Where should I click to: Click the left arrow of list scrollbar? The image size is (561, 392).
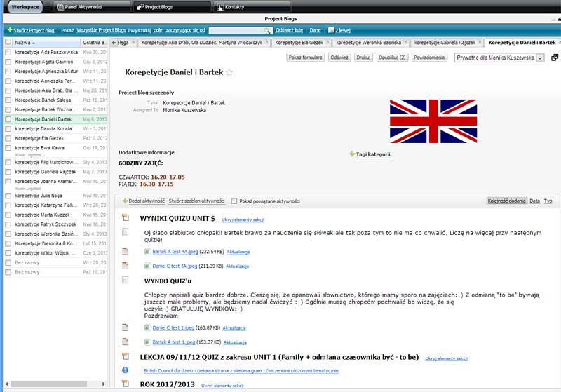pos(7,384)
